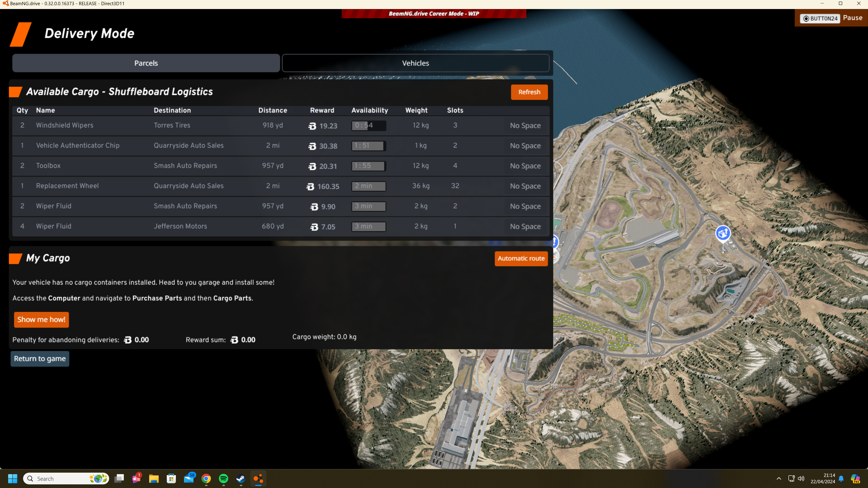This screenshot has width=868, height=488.
Task: Click Windshield Wipers availability timer bar
Action: click(x=369, y=126)
